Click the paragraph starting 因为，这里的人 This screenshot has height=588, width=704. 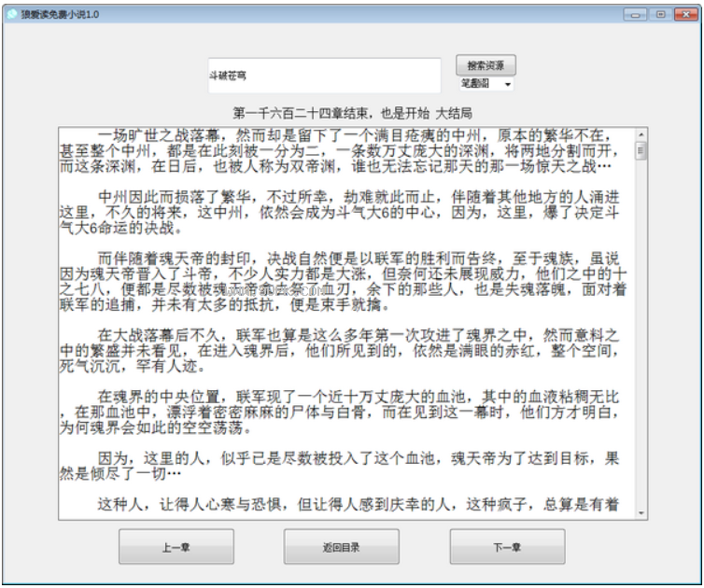pyautogui.click(x=340, y=466)
